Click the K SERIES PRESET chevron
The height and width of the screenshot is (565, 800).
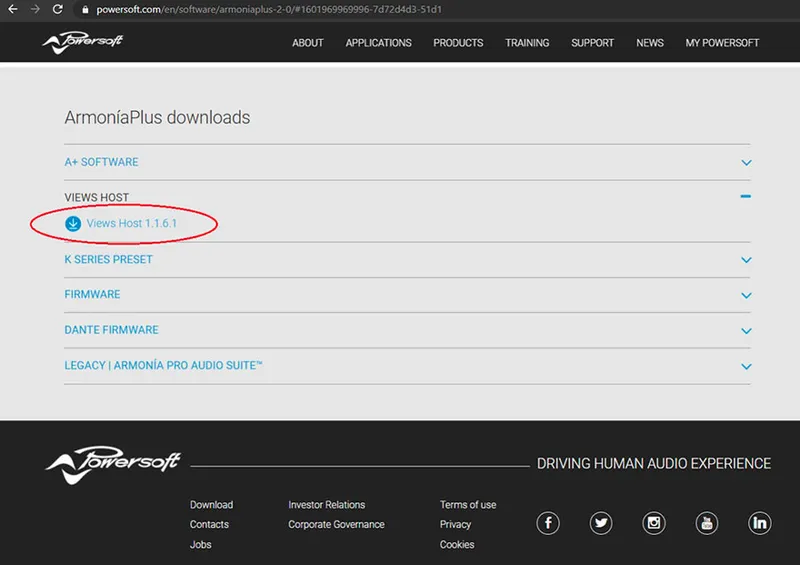pyautogui.click(x=746, y=260)
